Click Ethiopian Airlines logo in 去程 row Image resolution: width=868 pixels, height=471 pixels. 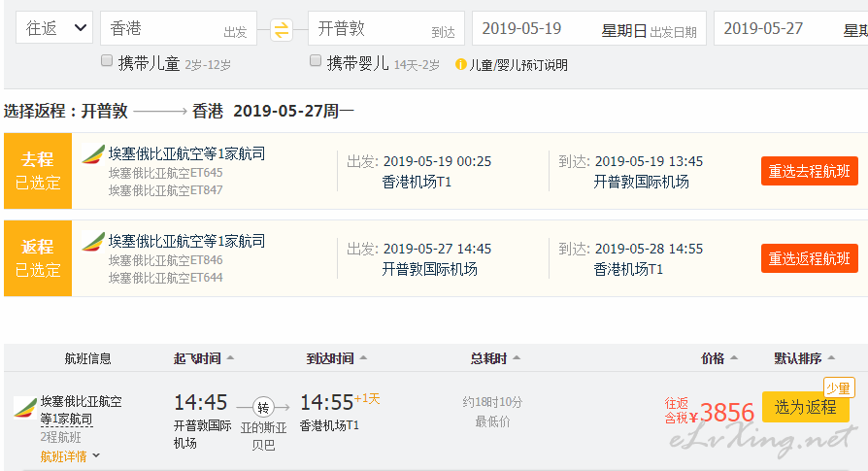click(93, 154)
